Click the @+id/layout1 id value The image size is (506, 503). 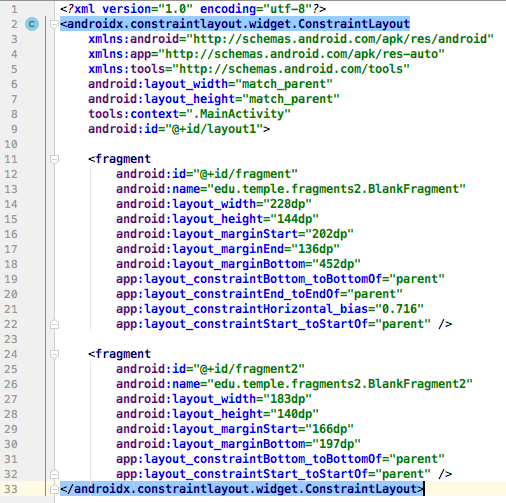click(214, 129)
